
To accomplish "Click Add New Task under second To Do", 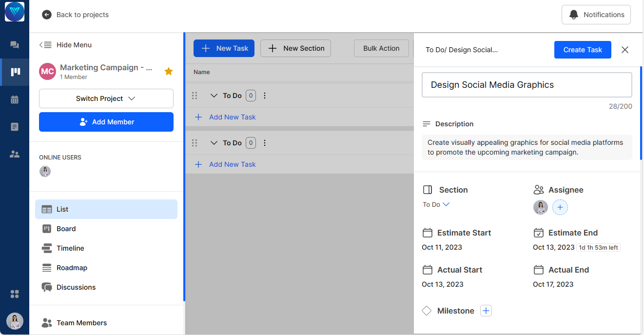I will pyautogui.click(x=225, y=164).
